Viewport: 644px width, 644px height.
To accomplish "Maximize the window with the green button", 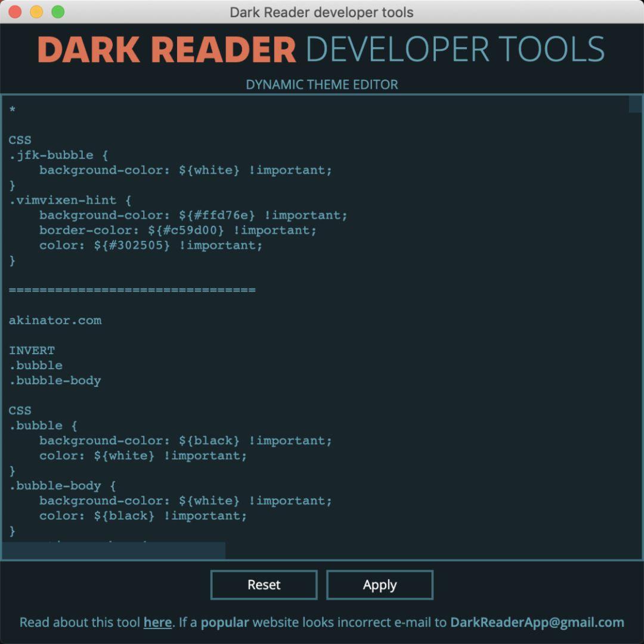I will coord(58,12).
